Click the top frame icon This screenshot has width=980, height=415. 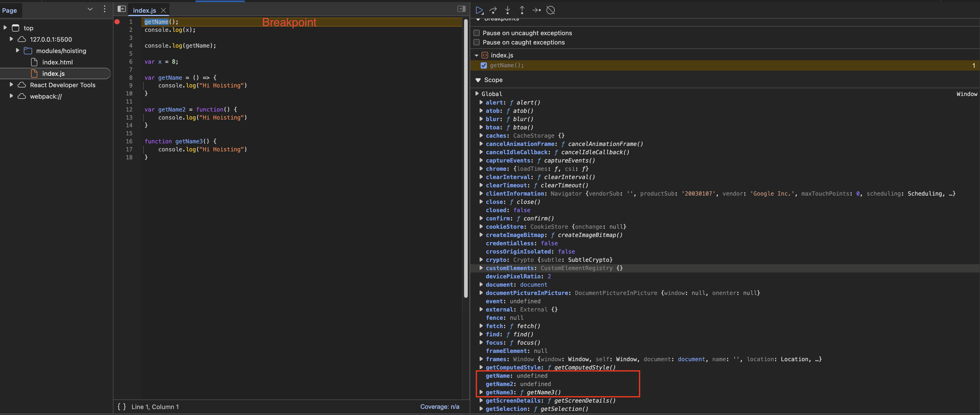pos(16,28)
